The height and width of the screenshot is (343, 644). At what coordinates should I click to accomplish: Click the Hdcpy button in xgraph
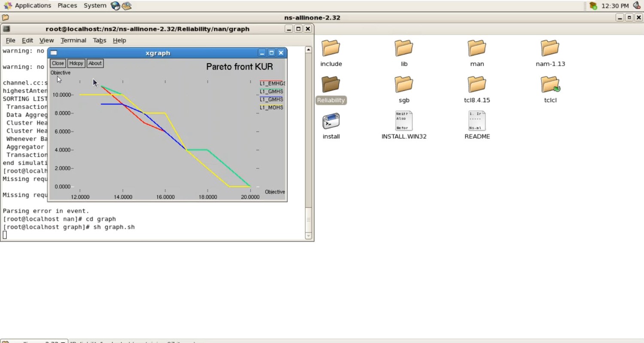(x=76, y=63)
